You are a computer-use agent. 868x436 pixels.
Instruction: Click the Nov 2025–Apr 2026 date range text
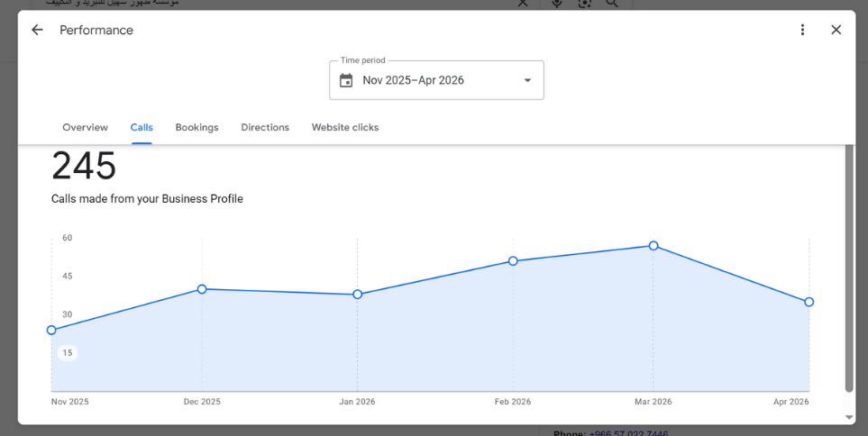point(413,80)
